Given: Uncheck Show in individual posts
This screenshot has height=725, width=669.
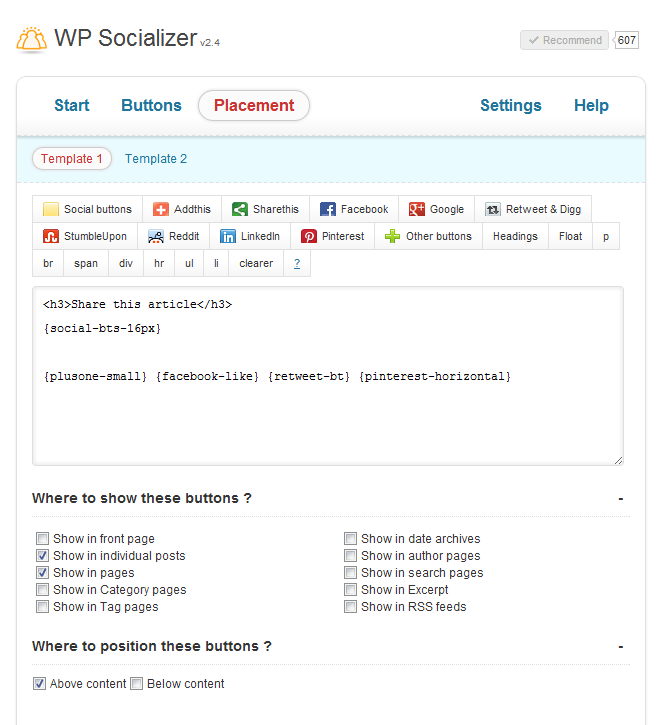Looking at the screenshot, I should [x=42, y=556].
